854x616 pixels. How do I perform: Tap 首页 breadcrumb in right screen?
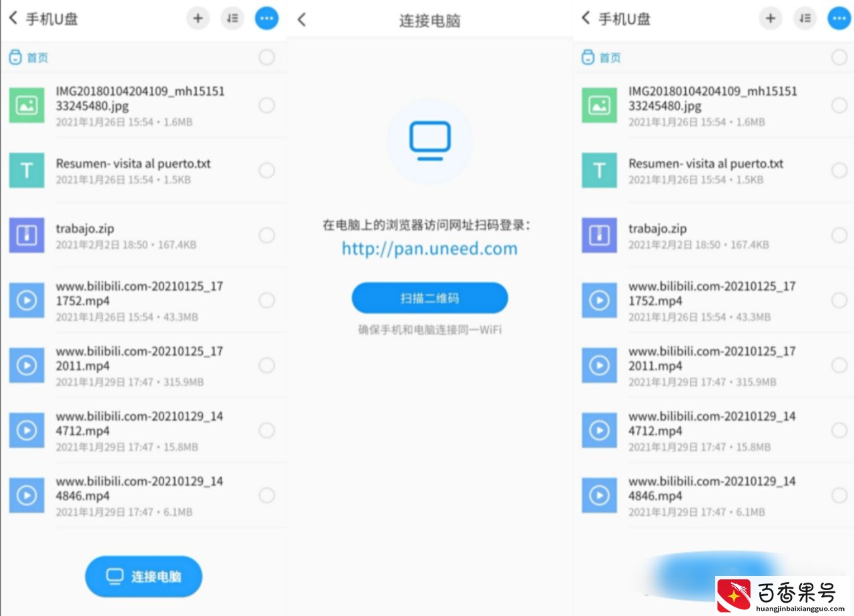point(601,58)
